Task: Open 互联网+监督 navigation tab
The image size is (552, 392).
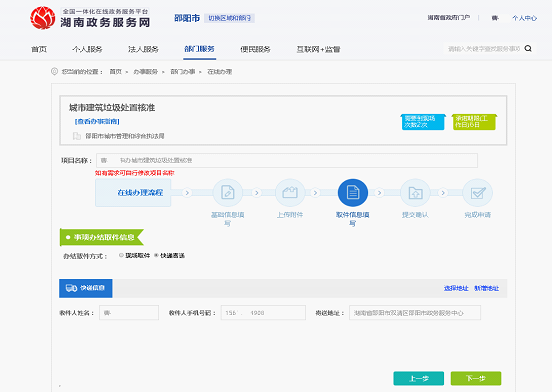Action: (318, 49)
